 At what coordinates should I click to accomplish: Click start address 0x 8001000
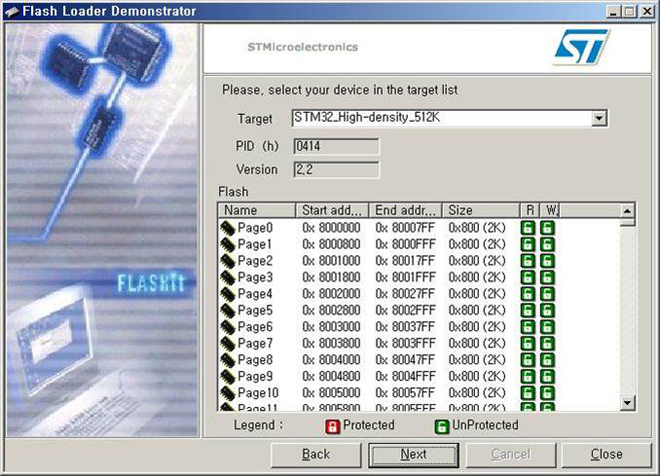(331, 261)
